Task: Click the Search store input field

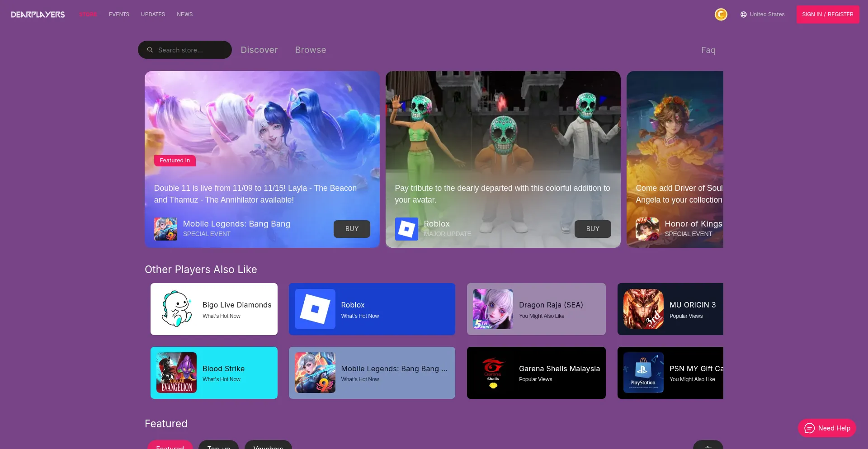Action: tap(190, 50)
